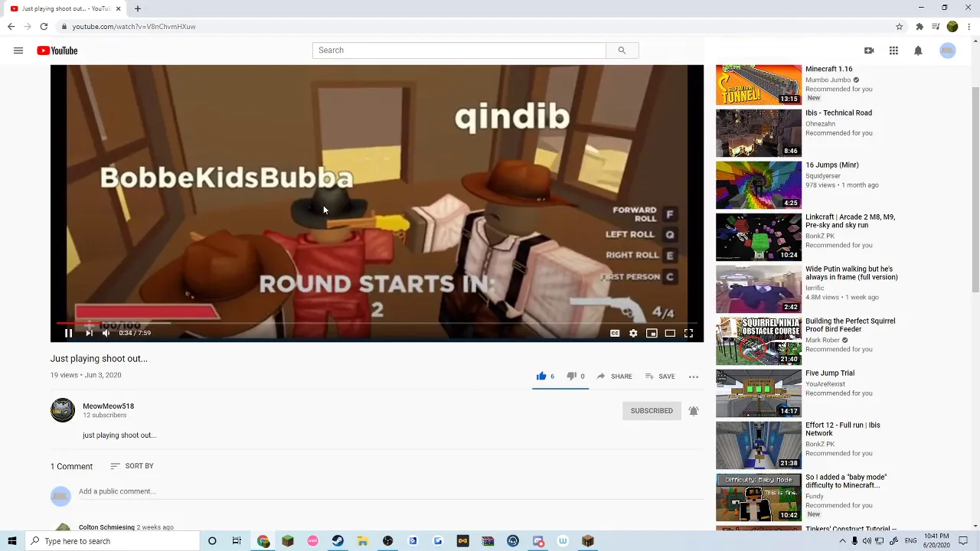This screenshot has width=980, height=551.
Task: Open the create video camera icon
Action: coord(869,51)
